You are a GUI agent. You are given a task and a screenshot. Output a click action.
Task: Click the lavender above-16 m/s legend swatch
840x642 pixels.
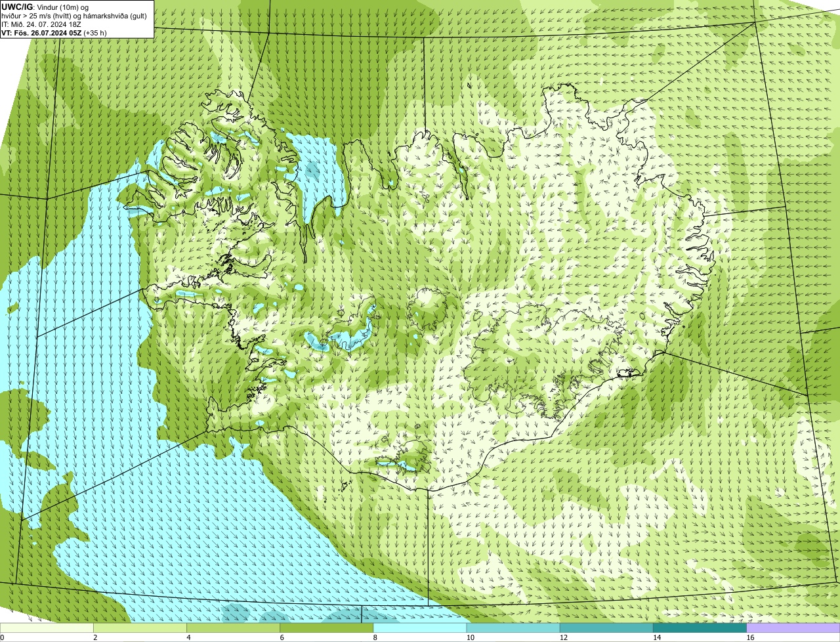coord(793,628)
